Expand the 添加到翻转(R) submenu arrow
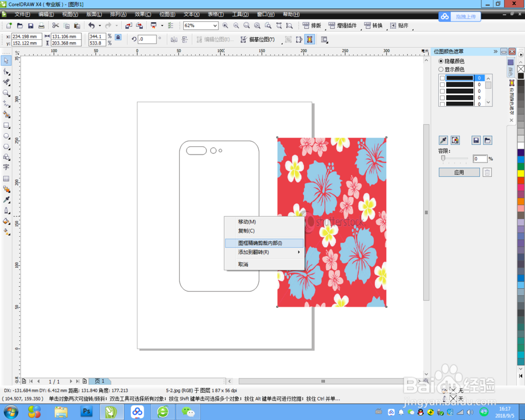 (x=299, y=252)
